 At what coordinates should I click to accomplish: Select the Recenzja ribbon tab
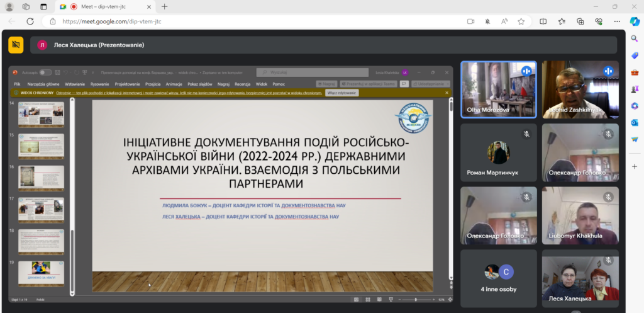click(x=242, y=83)
